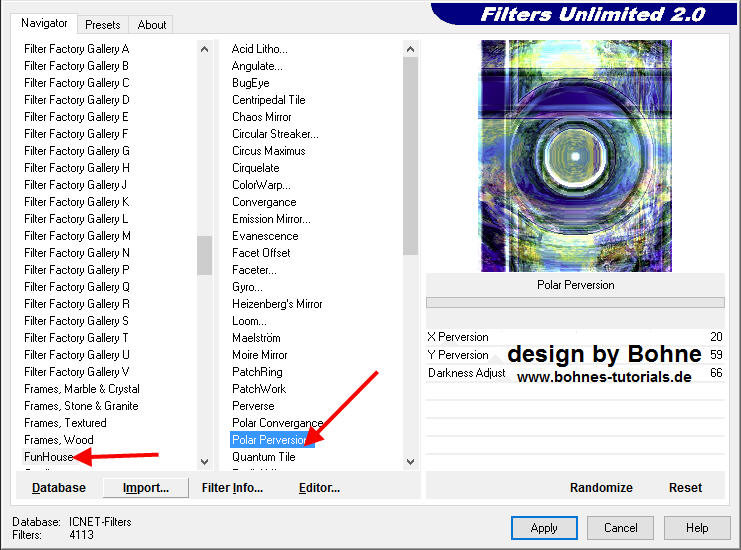
Task: Open Help for Filters Unlimited
Action: click(697, 528)
